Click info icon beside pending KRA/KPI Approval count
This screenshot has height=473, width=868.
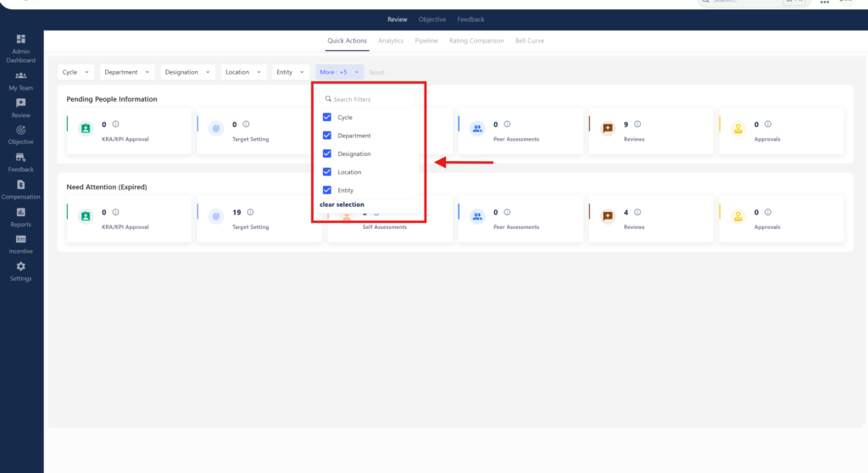point(115,124)
